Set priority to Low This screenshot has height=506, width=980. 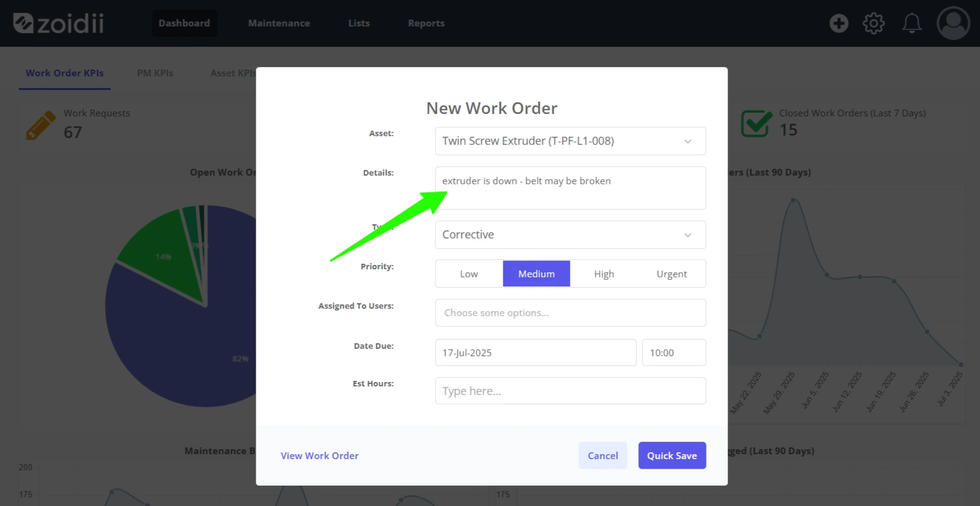[469, 274]
